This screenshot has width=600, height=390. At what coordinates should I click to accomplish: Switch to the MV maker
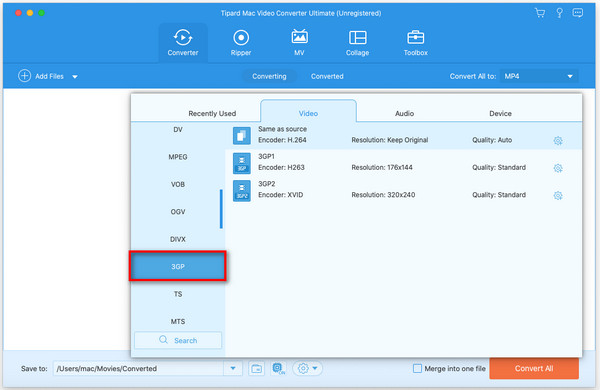pos(299,43)
